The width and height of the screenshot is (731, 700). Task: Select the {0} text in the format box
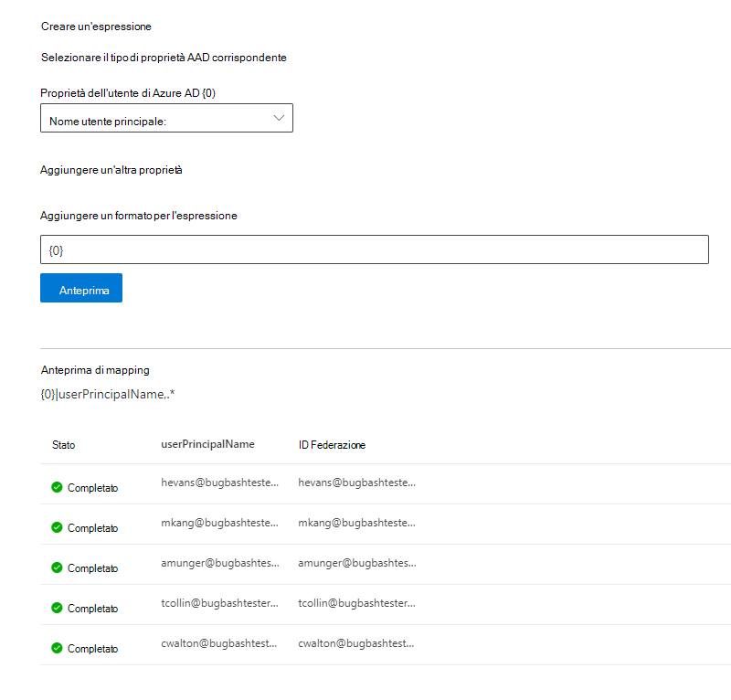(54, 249)
